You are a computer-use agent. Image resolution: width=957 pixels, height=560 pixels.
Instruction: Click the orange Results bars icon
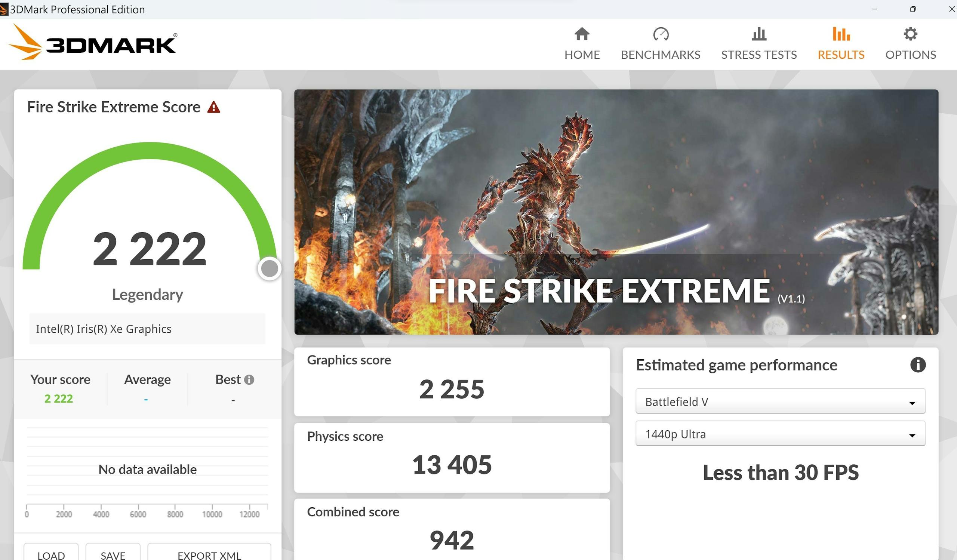[841, 34]
